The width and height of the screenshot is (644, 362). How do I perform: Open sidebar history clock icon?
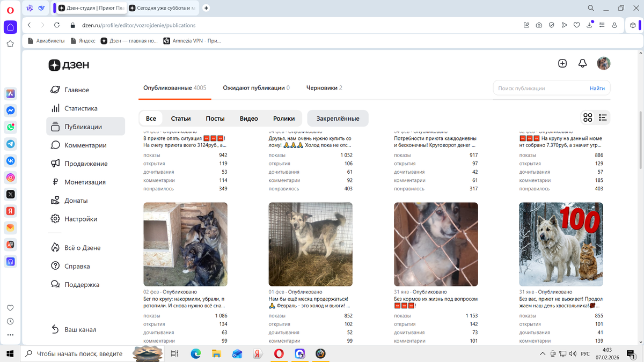coord(10,321)
